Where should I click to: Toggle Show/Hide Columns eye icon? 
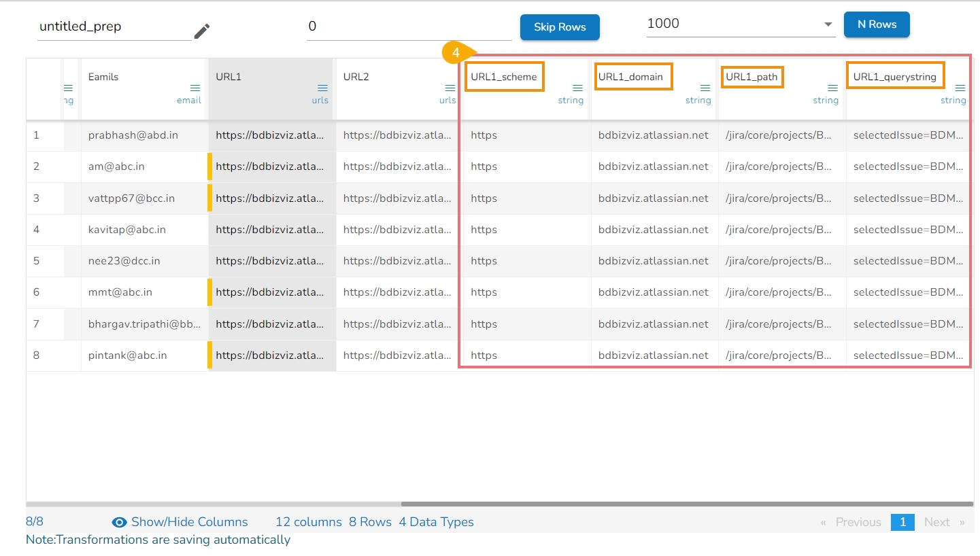pyautogui.click(x=120, y=522)
